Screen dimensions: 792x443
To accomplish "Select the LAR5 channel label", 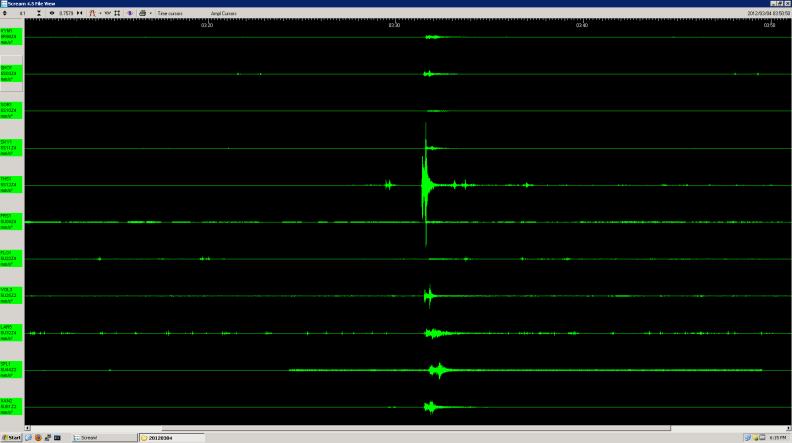I will coord(11,333).
